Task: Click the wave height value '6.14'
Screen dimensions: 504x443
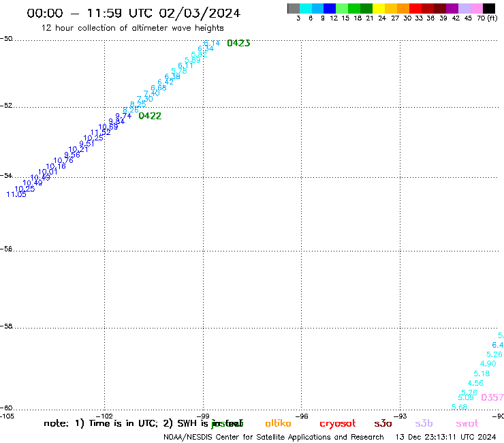Action: [x=212, y=43]
